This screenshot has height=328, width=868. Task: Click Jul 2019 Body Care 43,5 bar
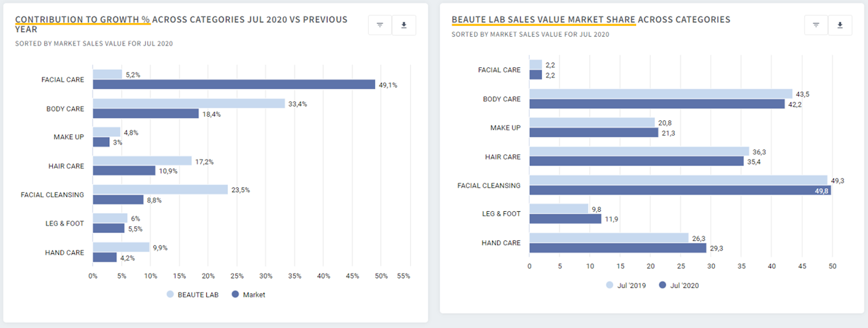point(660,94)
